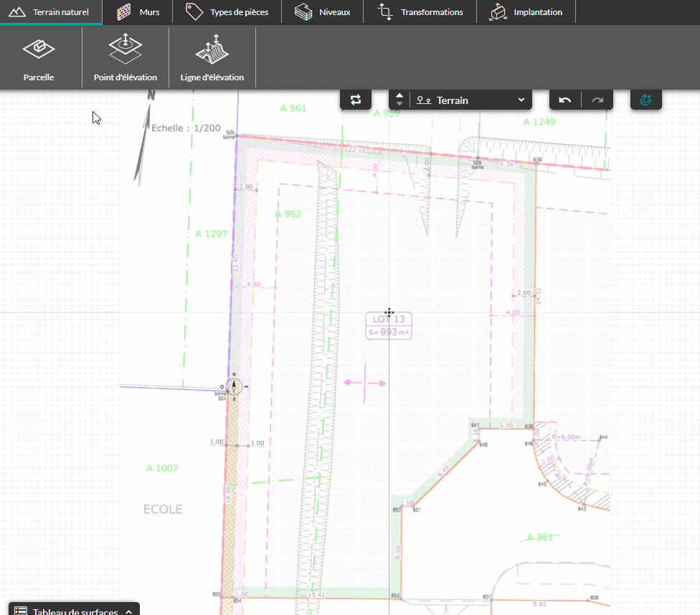Click the redo arrow button
Image resolution: width=700 pixels, height=615 pixels.
pos(597,100)
